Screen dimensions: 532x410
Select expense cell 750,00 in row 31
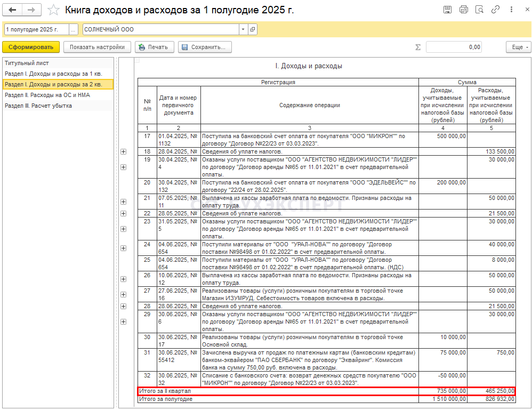pyautogui.click(x=491, y=360)
